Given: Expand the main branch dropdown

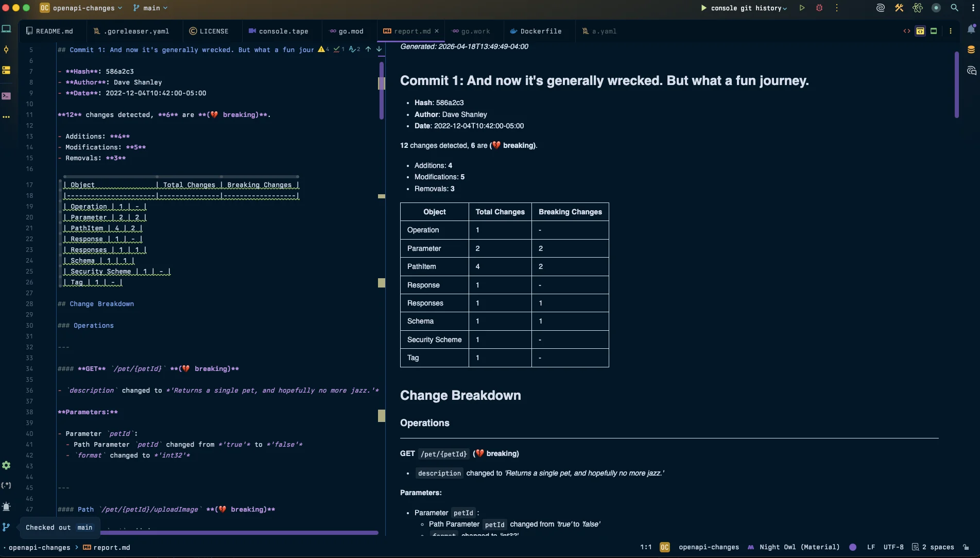Looking at the screenshot, I should (151, 8).
